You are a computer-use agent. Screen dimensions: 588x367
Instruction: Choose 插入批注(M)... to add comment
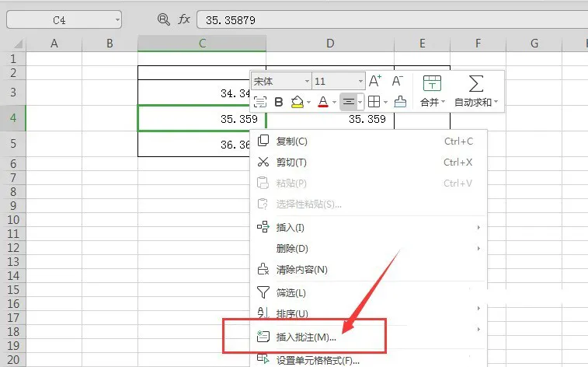click(x=369, y=337)
